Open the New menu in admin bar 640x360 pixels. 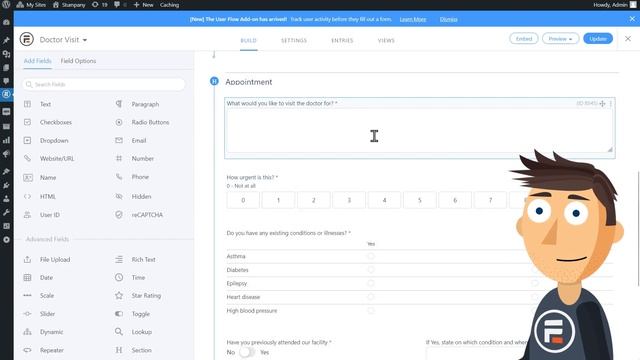coord(143,5)
